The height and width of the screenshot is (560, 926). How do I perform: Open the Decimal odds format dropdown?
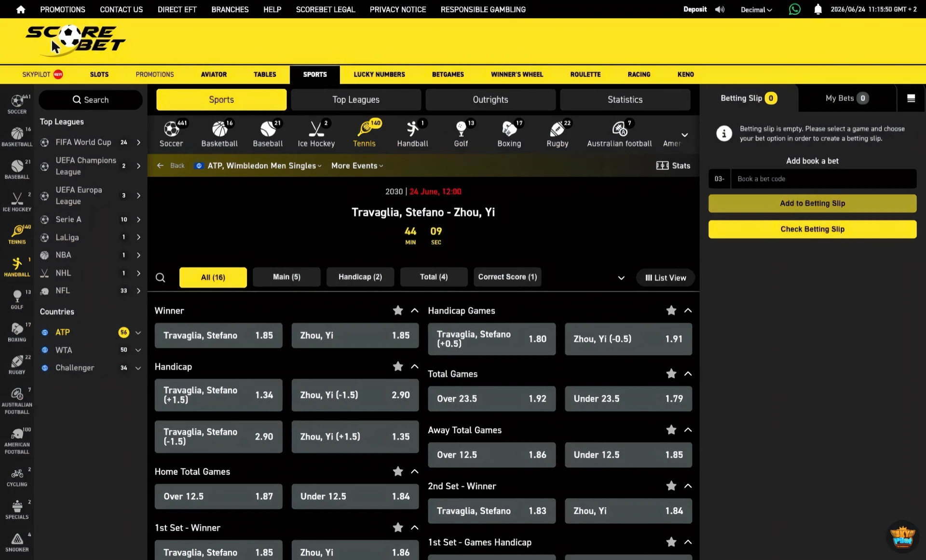point(756,10)
